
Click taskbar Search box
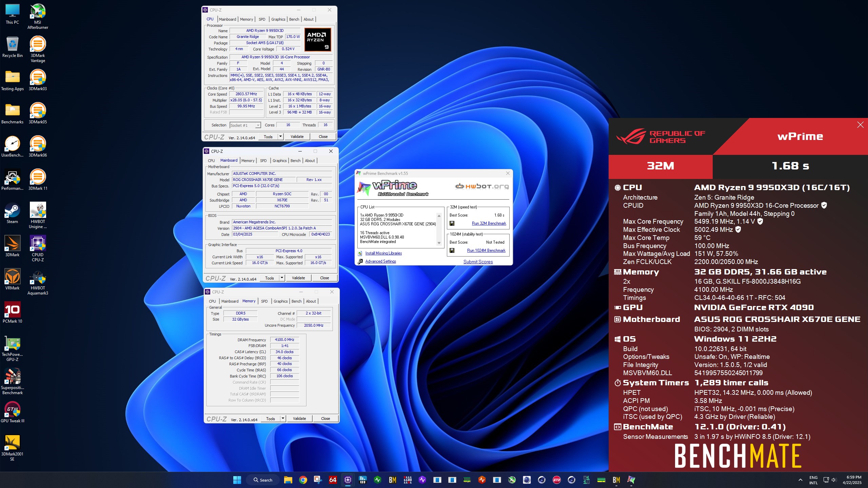[263, 480]
